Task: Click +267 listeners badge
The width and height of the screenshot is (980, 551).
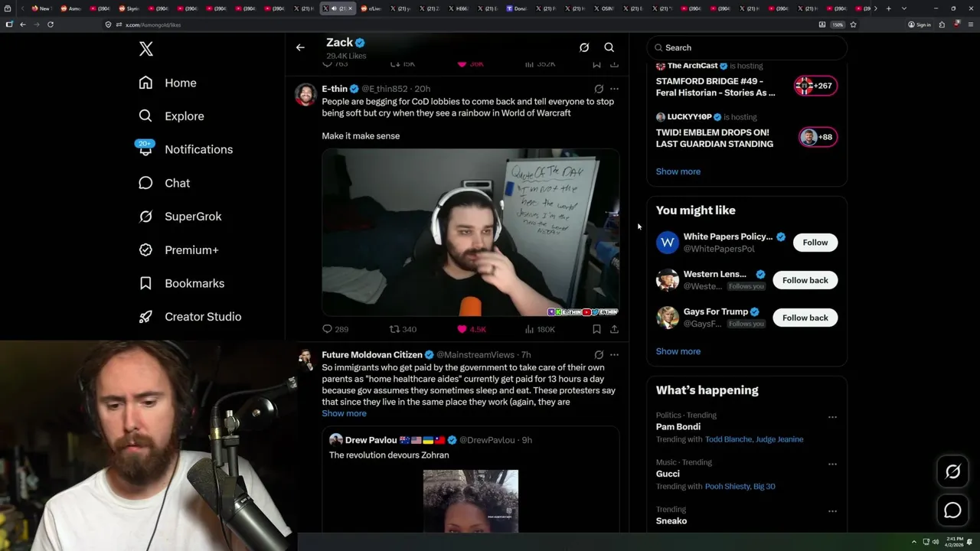Action: (816, 86)
